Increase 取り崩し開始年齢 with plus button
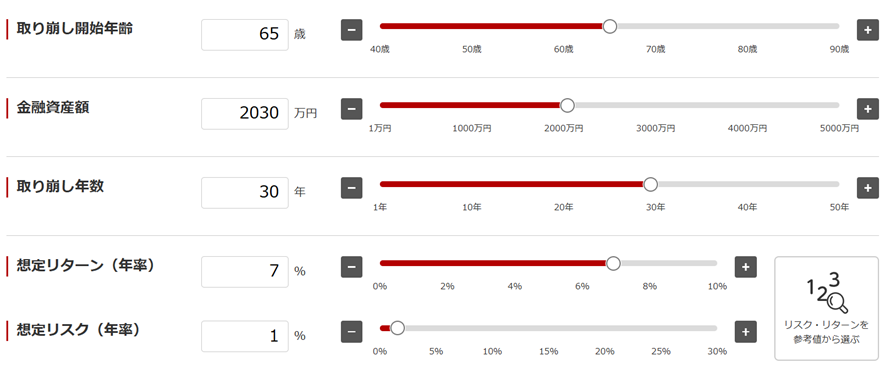This screenshot has width=886, height=366. point(868,30)
